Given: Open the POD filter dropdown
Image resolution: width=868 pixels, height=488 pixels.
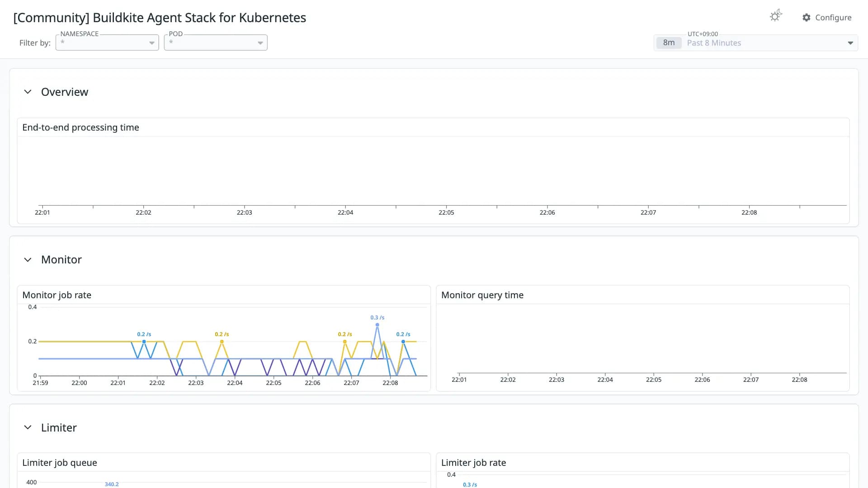Looking at the screenshot, I should point(216,42).
